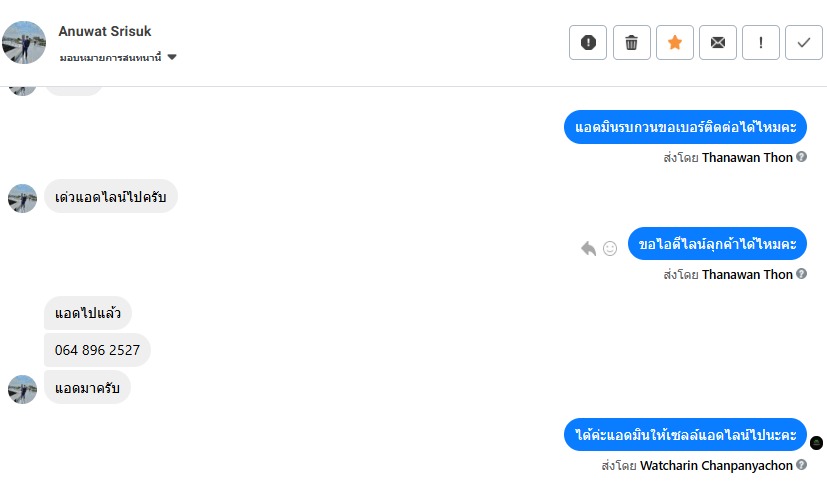
Task: Open Anuwat Srisuk's header profile picture
Action: (24, 43)
